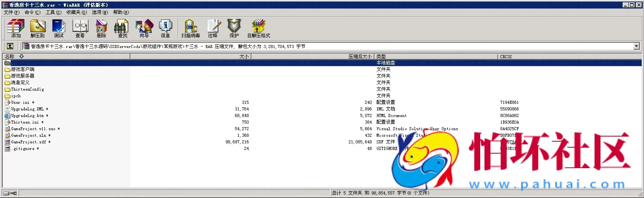Select the ipch folder
Screen dimensions: 644x198
16,96
